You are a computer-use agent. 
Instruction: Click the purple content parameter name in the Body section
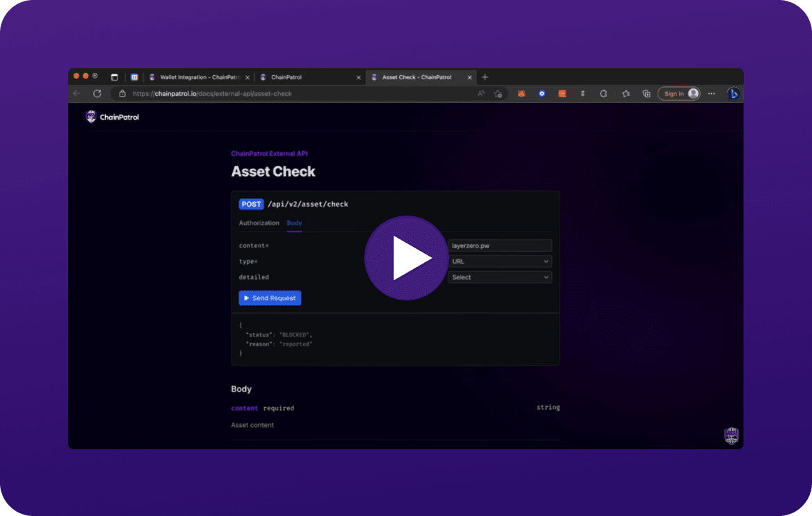(245, 408)
